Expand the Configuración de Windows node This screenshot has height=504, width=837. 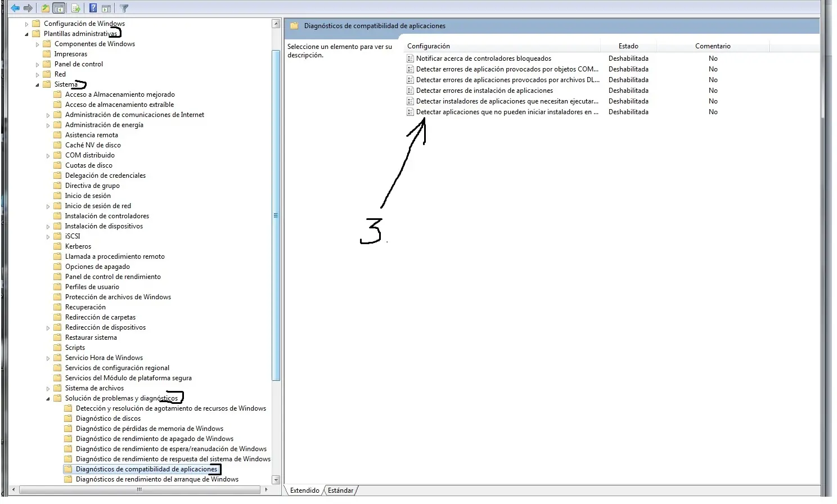(26, 24)
